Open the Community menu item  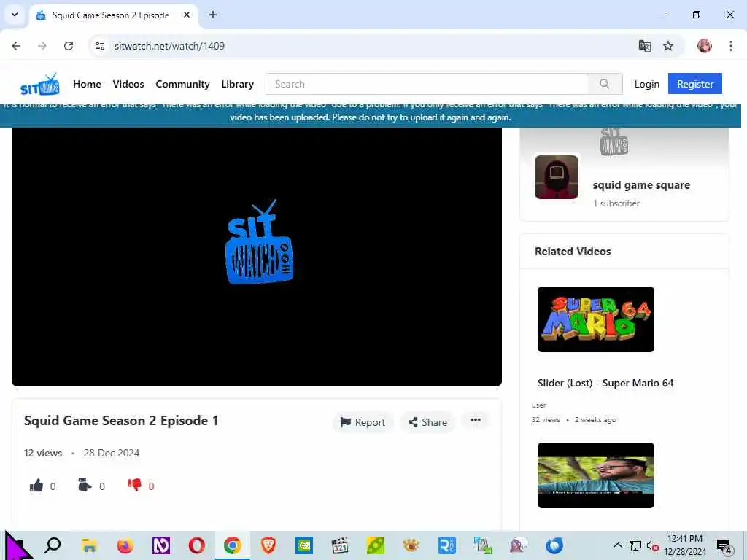tap(182, 84)
